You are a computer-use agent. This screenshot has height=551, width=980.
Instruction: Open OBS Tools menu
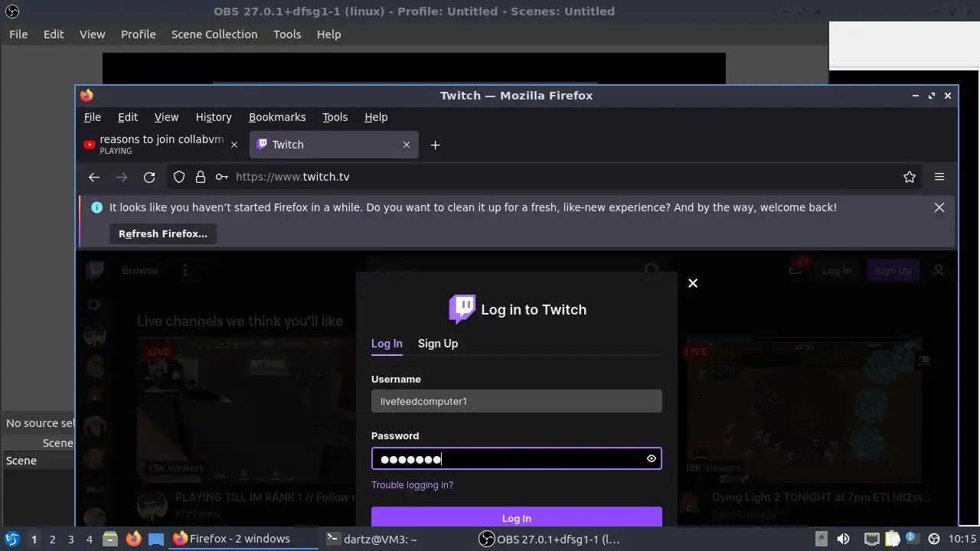287,34
